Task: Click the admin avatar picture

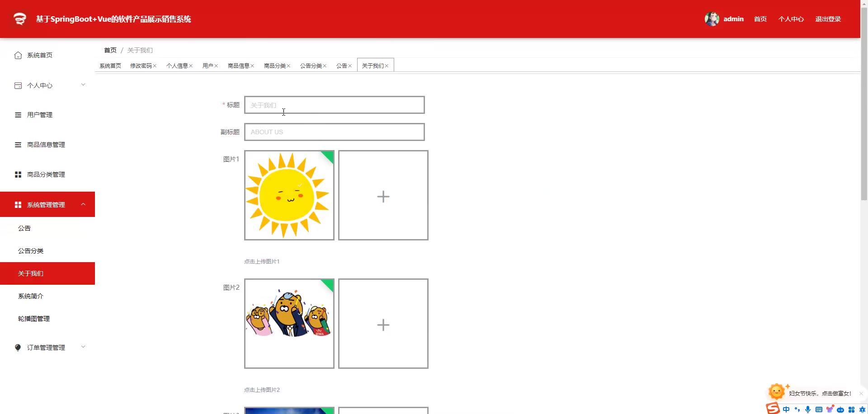Action: click(x=712, y=19)
